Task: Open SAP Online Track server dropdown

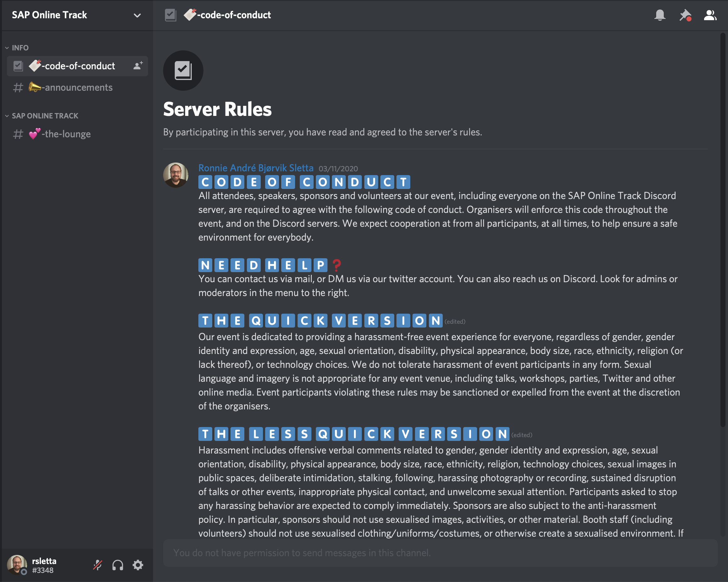Action: [x=137, y=15]
